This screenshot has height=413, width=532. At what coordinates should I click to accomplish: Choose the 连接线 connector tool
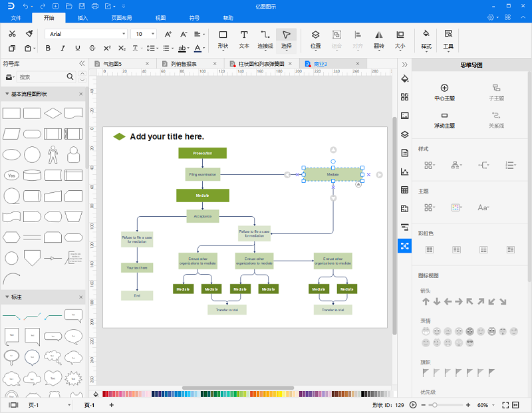(265, 40)
